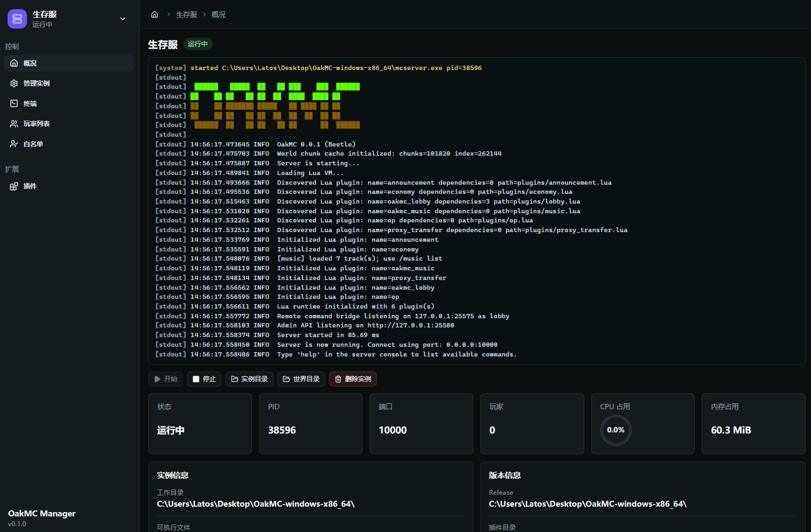The image size is (811, 532).
Task: Click the 端口 10000 card
Action: (421, 424)
